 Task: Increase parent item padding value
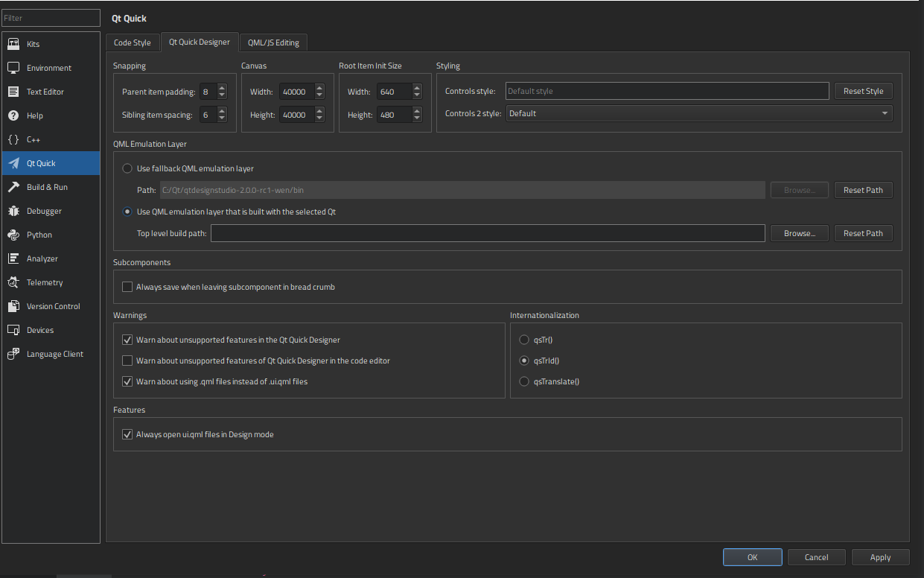pos(222,89)
